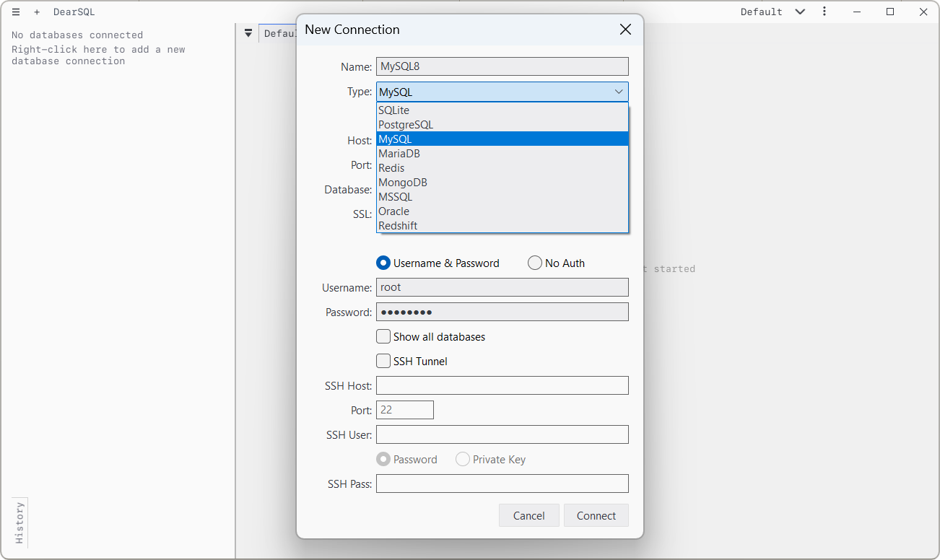Open the hamburger menu in DearSQL
940x560 pixels.
pos(16,12)
